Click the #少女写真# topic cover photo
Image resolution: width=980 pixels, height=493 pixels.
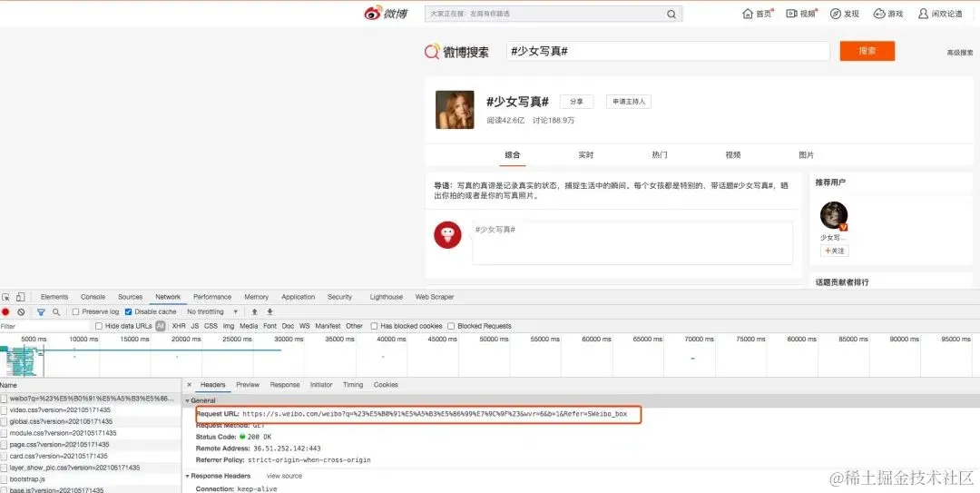pos(455,110)
